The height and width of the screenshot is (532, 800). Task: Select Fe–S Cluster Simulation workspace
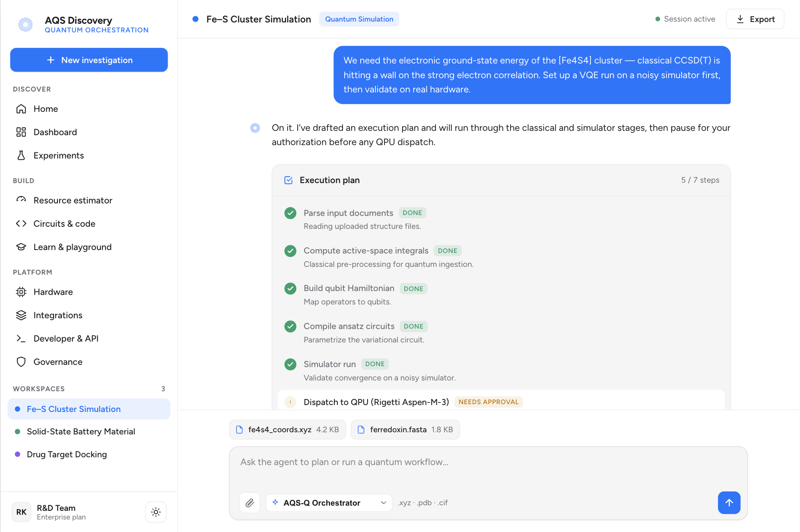[x=89, y=409]
